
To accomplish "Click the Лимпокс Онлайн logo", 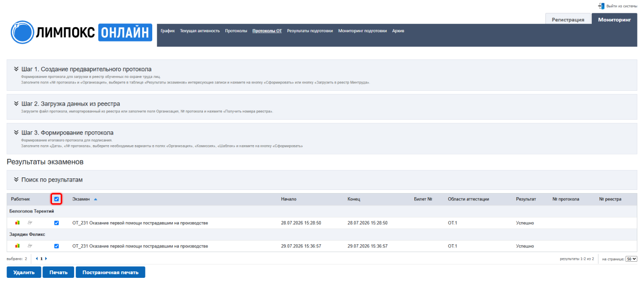I will 81,32.
